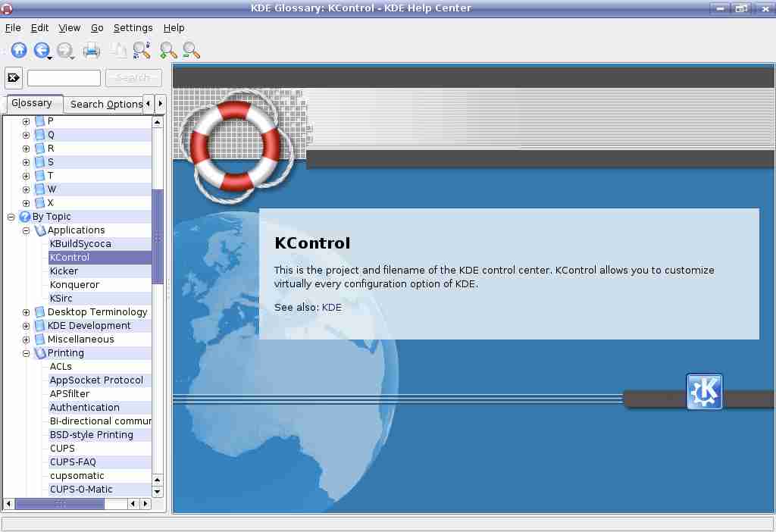Expand the W glossary section
Screen dimensions: 776x532
[x=26, y=189]
